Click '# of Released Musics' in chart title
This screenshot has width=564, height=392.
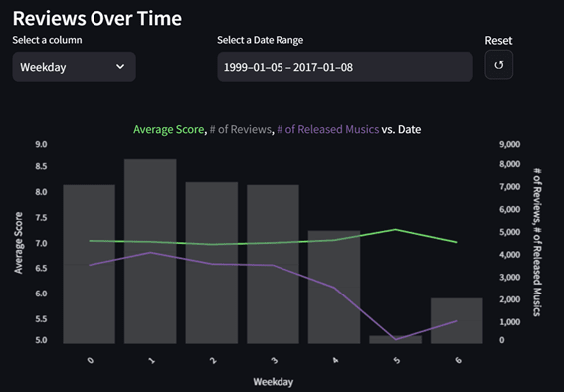tap(327, 129)
